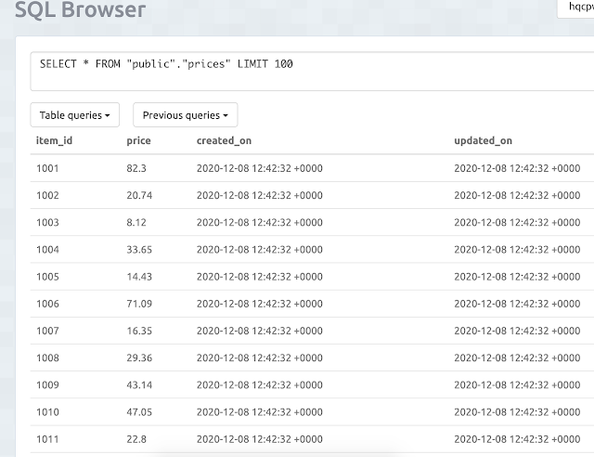
Task: Click item_id 1005 row
Action: pyautogui.click(x=312, y=277)
